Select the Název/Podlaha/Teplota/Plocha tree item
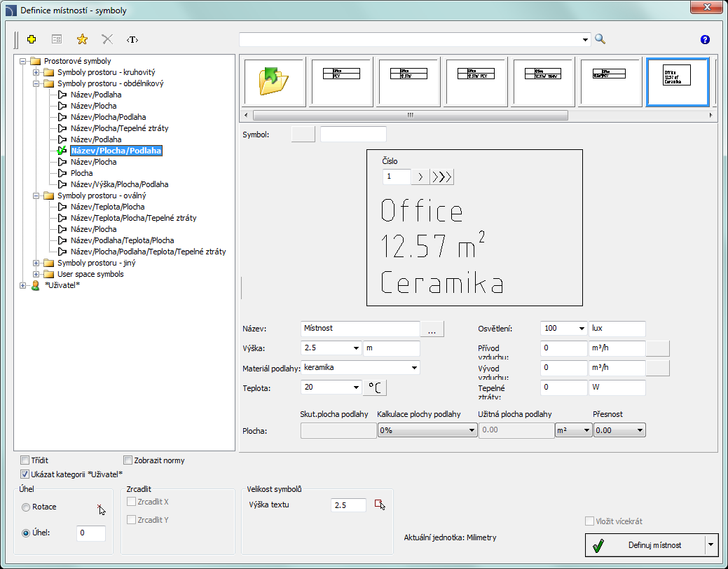 (122, 240)
